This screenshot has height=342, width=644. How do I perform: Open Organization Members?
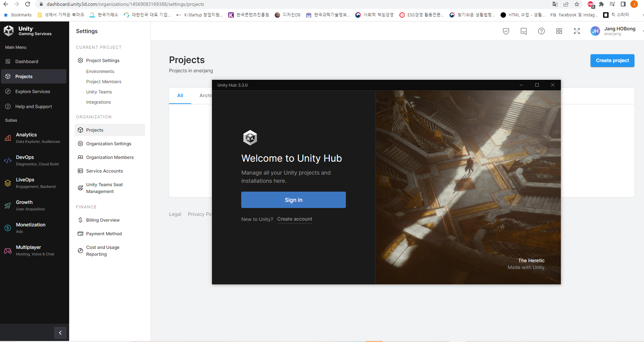[x=110, y=157]
